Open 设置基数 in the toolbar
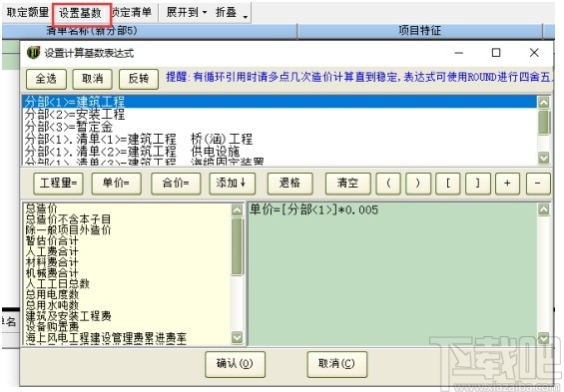The height and width of the screenshot is (392, 564). coord(80,13)
